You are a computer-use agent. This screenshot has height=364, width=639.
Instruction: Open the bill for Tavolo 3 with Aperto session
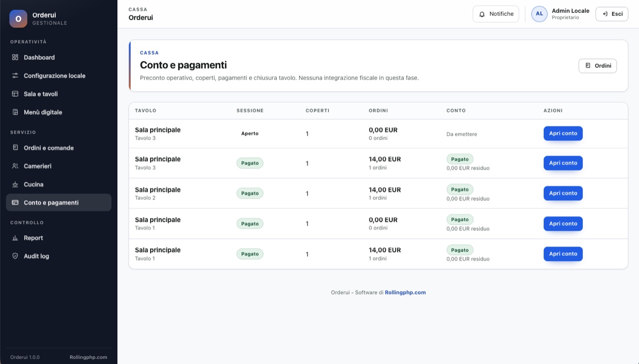(563, 134)
